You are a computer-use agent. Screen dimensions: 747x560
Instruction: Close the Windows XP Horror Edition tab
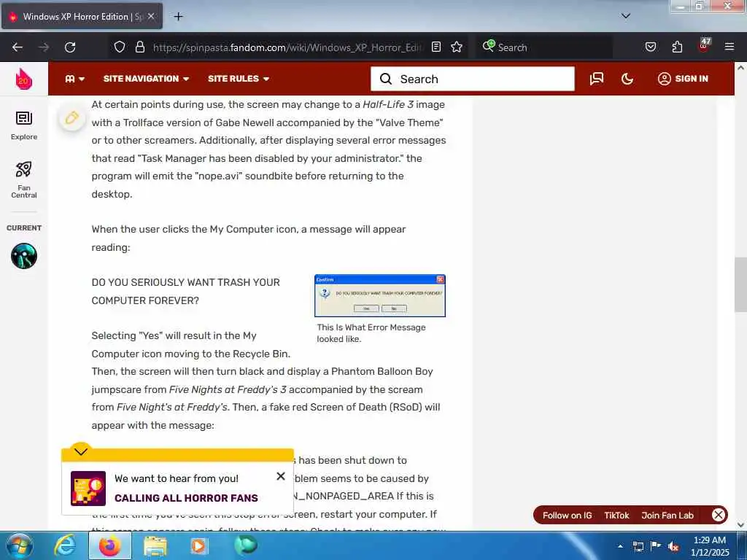click(x=151, y=16)
